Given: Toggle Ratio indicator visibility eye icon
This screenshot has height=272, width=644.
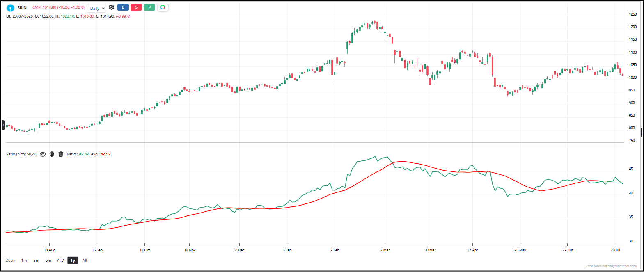Looking at the screenshot, I should coord(43,154).
